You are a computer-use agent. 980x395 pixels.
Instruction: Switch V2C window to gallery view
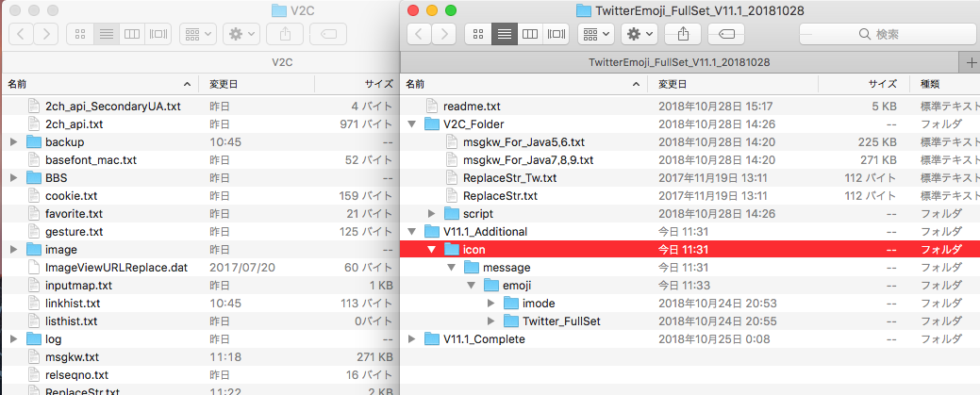tap(158, 34)
